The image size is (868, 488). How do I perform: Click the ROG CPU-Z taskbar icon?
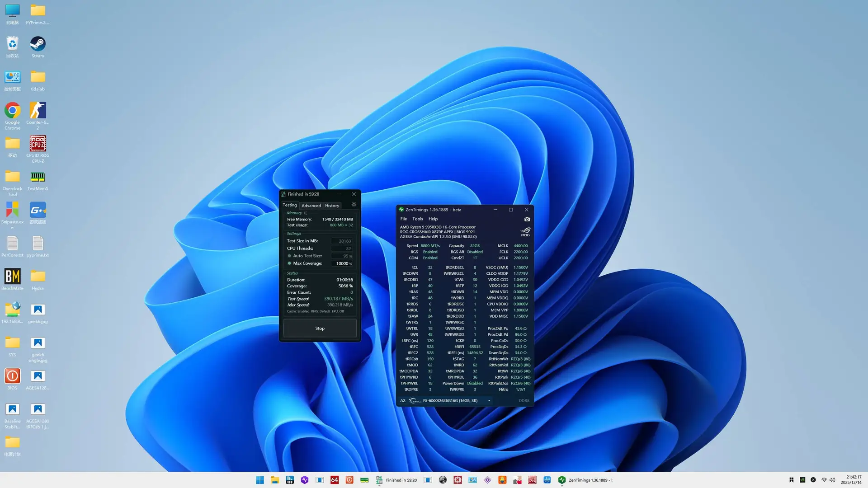[532, 480]
